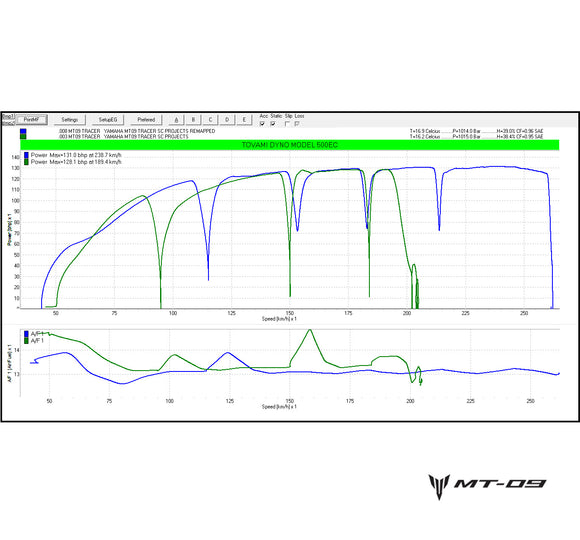580x540 pixels.
Task: Select run slot E button
Action: (x=244, y=119)
